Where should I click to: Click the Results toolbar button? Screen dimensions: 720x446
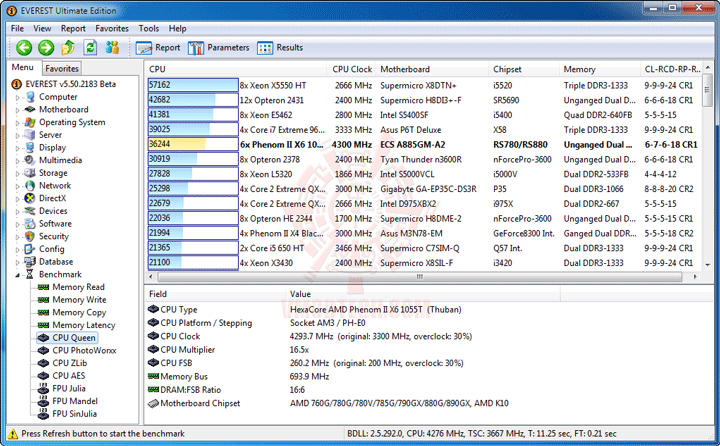pyautogui.click(x=280, y=47)
